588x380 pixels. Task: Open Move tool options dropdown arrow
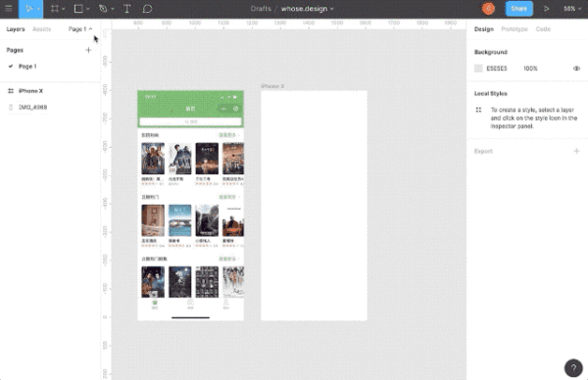[38, 9]
